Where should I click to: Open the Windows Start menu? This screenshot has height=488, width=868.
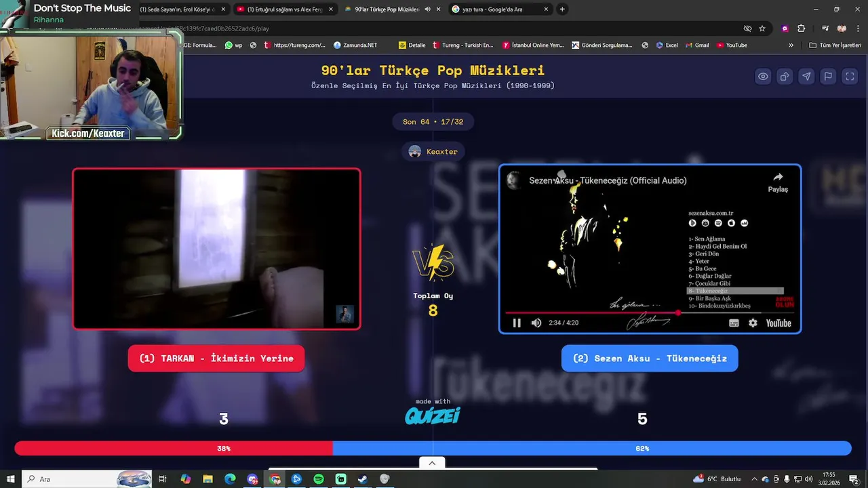pyautogui.click(x=11, y=479)
